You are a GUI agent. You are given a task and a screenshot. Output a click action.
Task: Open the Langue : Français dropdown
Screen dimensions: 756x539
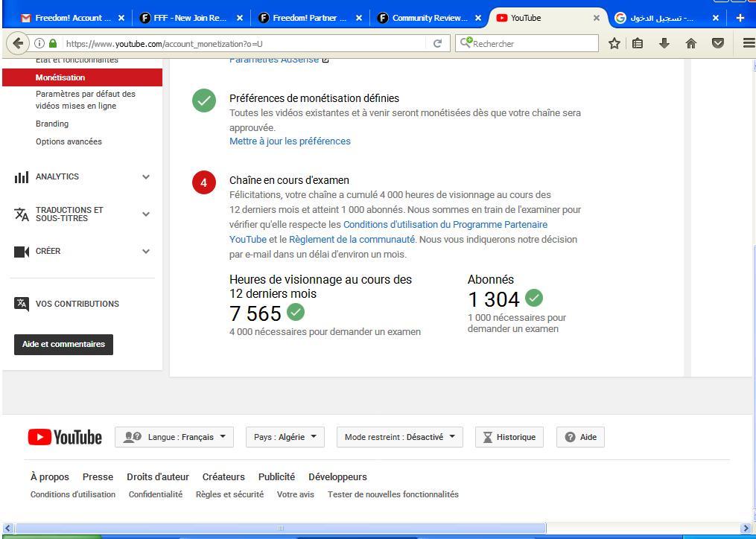[x=174, y=437]
